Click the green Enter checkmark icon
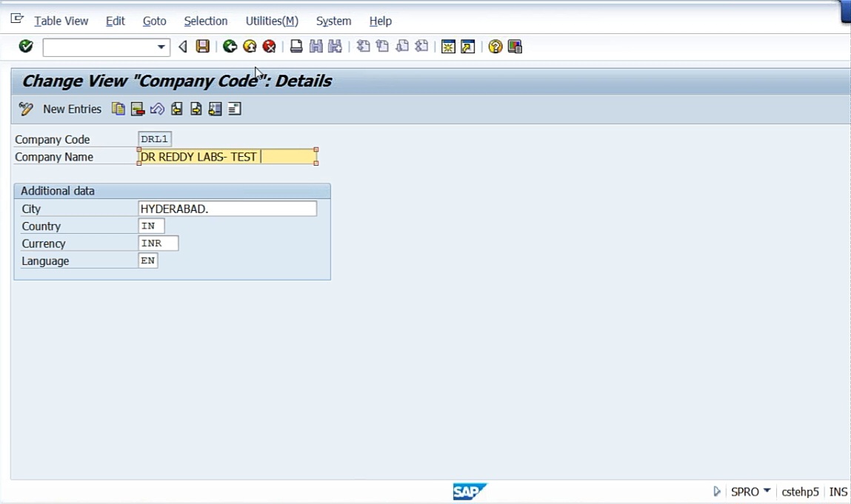Viewport: 851px width, 504px height. pos(25,47)
